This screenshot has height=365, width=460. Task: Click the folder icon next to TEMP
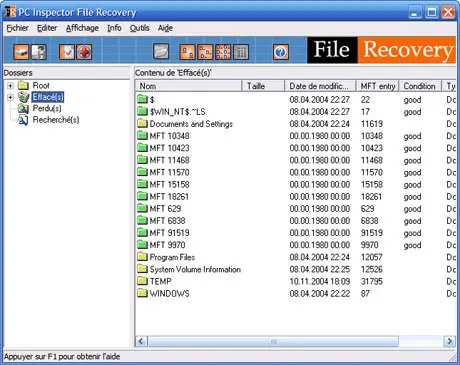142,281
